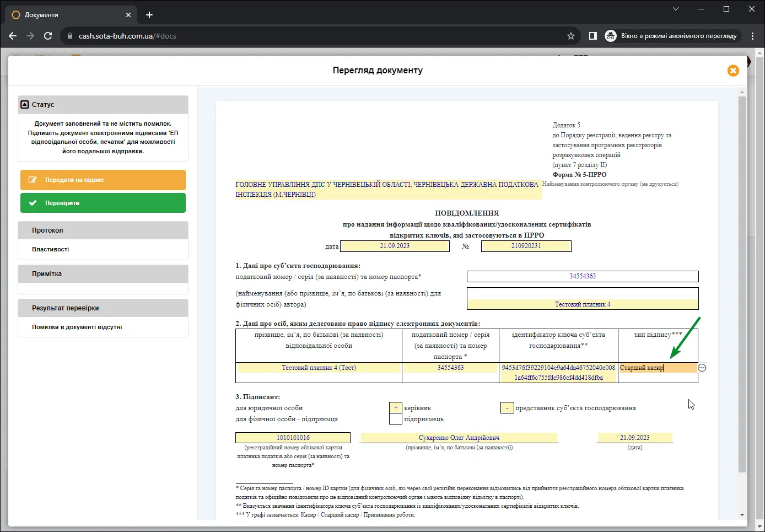765x532 pixels.
Task: Open the browser side panel icon
Action: point(593,36)
